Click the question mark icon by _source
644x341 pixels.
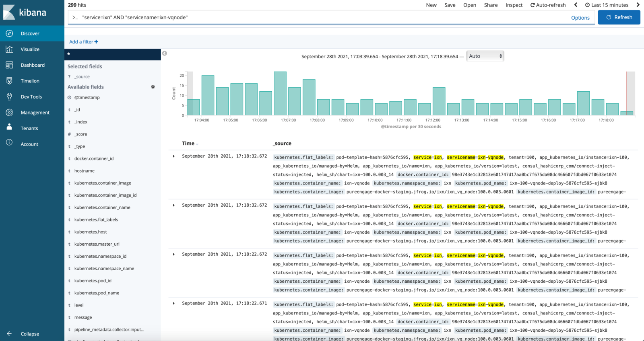(x=69, y=77)
